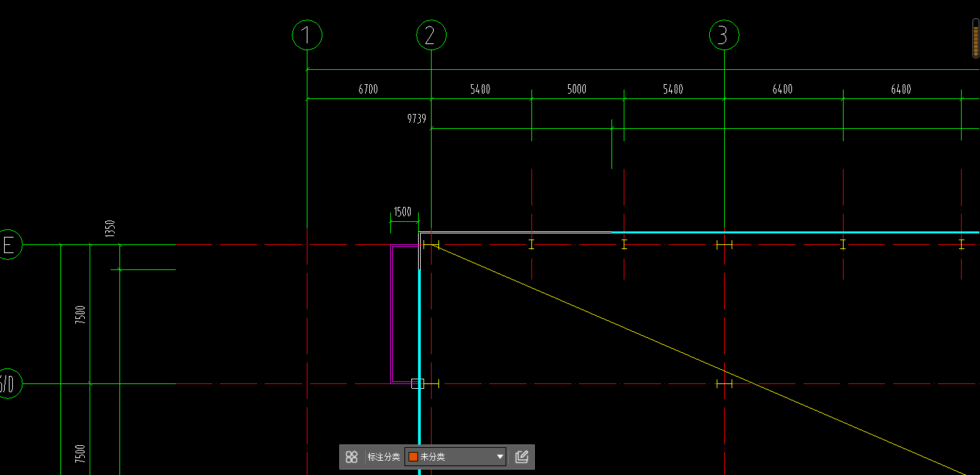This screenshot has height=475, width=980.
Task: Click the 标注分类 label in the toolbar
Action: click(384, 457)
